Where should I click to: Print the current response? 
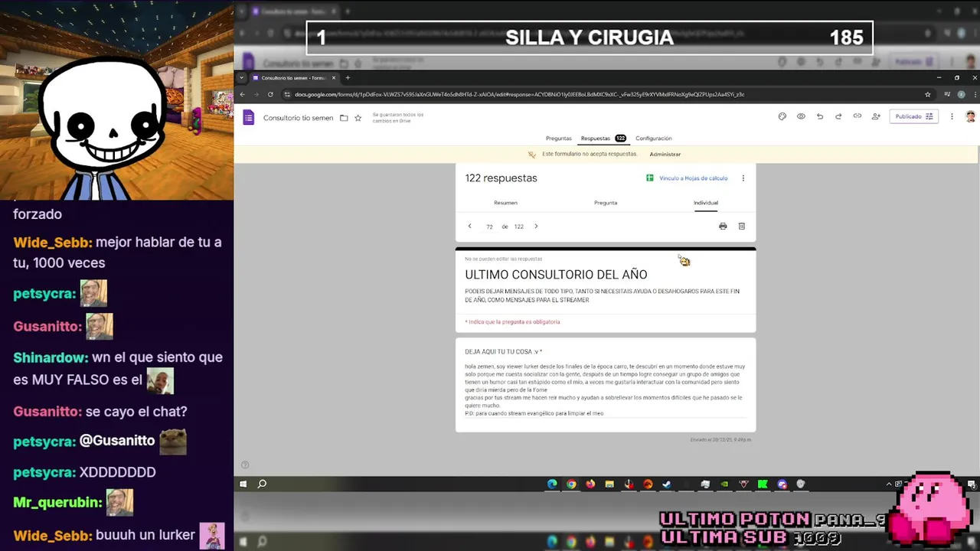pyautogui.click(x=723, y=226)
